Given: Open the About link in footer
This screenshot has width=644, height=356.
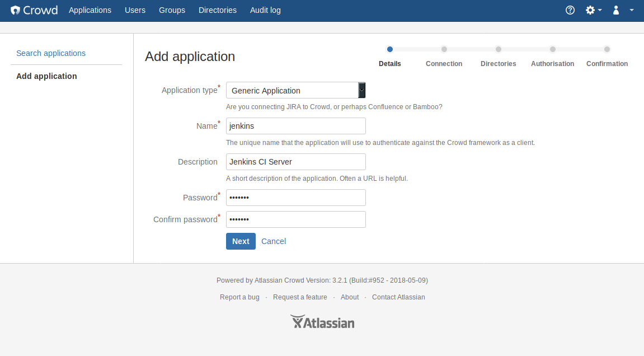Looking at the screenshot, I should [350, 297].
